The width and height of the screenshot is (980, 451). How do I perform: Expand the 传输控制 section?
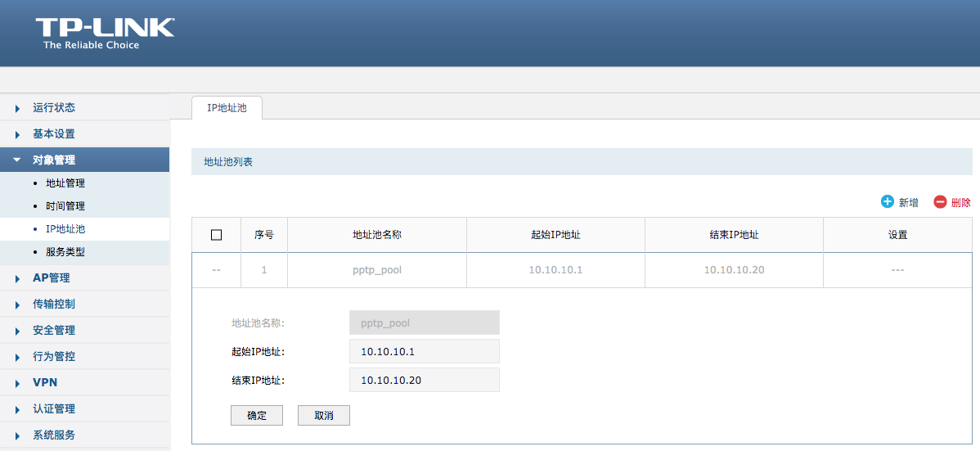click(54, 304)
